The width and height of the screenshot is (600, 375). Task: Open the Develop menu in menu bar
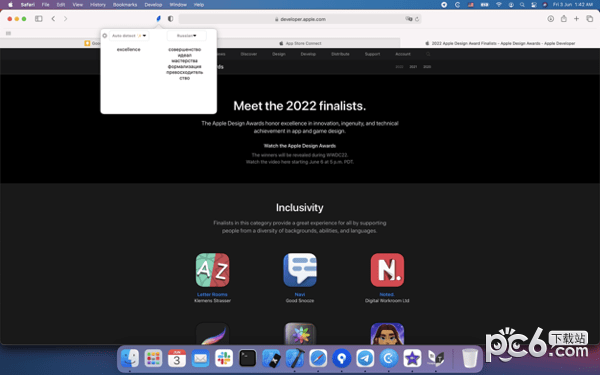pos(153,5)
